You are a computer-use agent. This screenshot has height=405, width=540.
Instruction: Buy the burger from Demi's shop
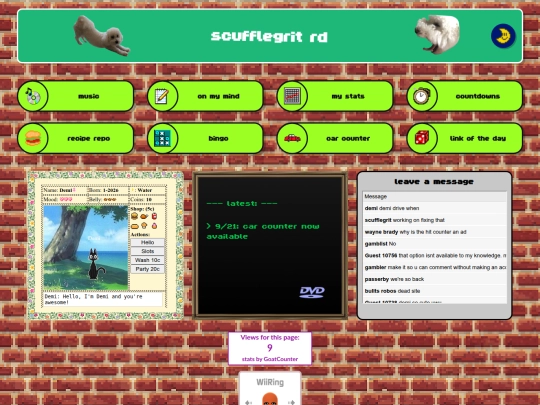pyautogui.click(x=135, y=216)
